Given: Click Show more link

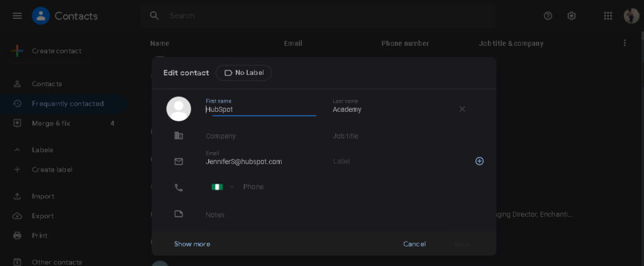Looking at the screenshot, I should pyautogui.click(x=192, y=244).
